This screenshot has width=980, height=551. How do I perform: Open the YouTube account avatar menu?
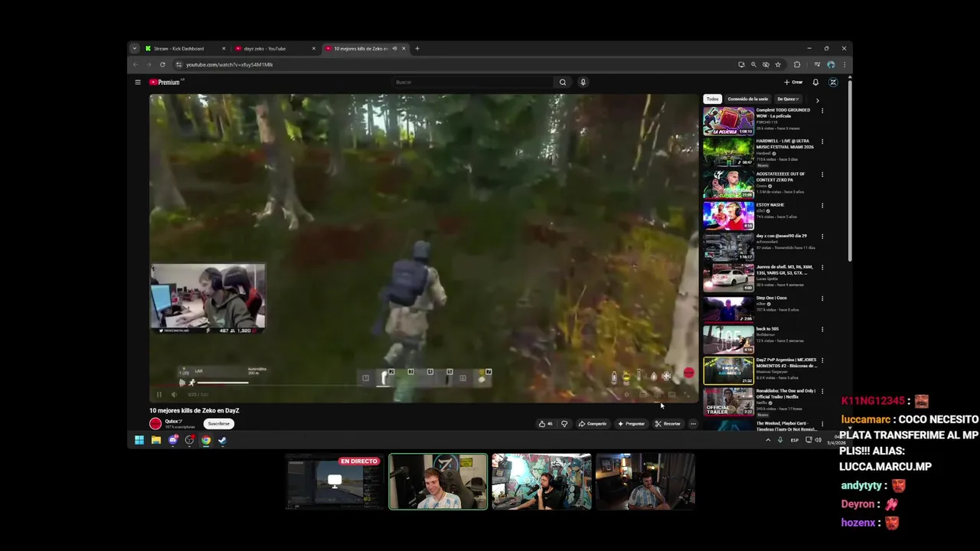[833, 82]
